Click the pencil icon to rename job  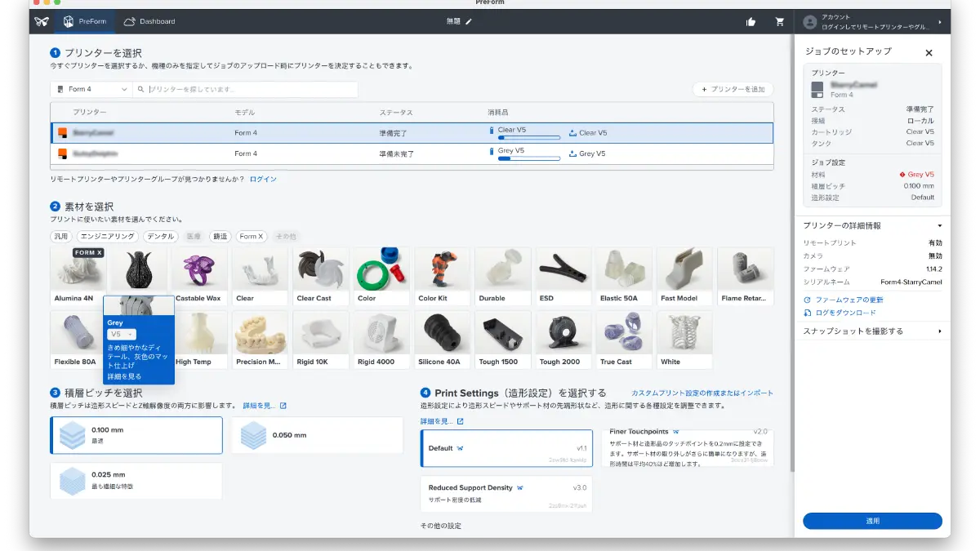tap(469, 21)
